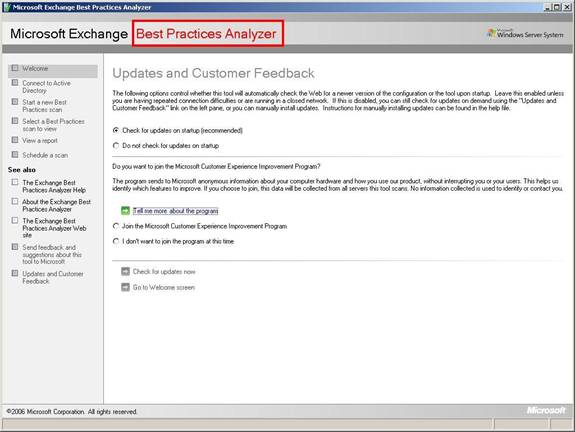Open View a report in sidebar
Viewport: 575px width, 432px height.
(x=40, y=140)
